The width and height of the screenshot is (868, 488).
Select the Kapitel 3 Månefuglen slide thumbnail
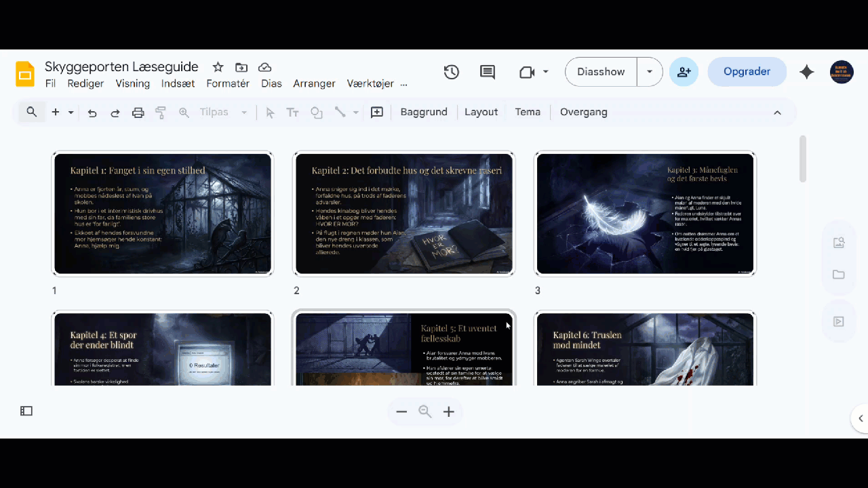point(645,213)
